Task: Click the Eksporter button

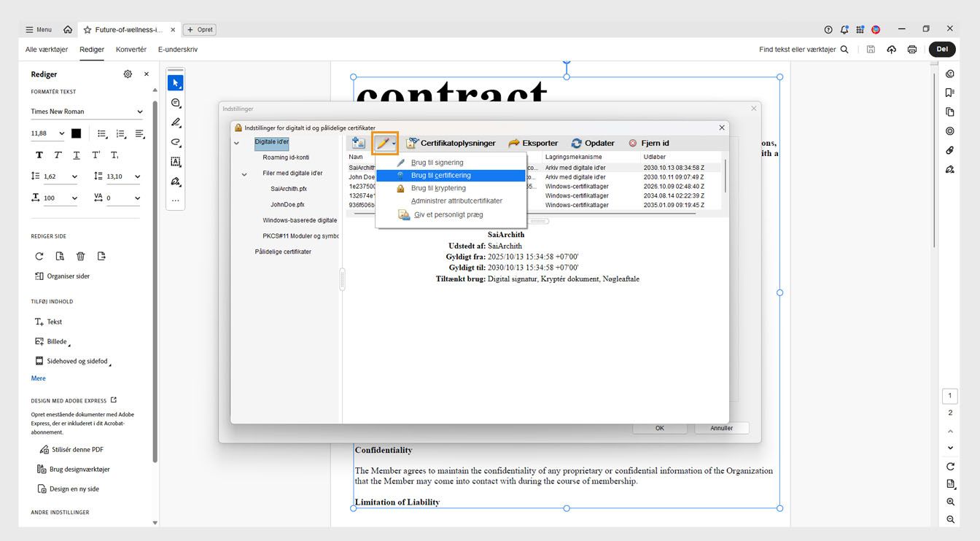Action: [533, 143]
